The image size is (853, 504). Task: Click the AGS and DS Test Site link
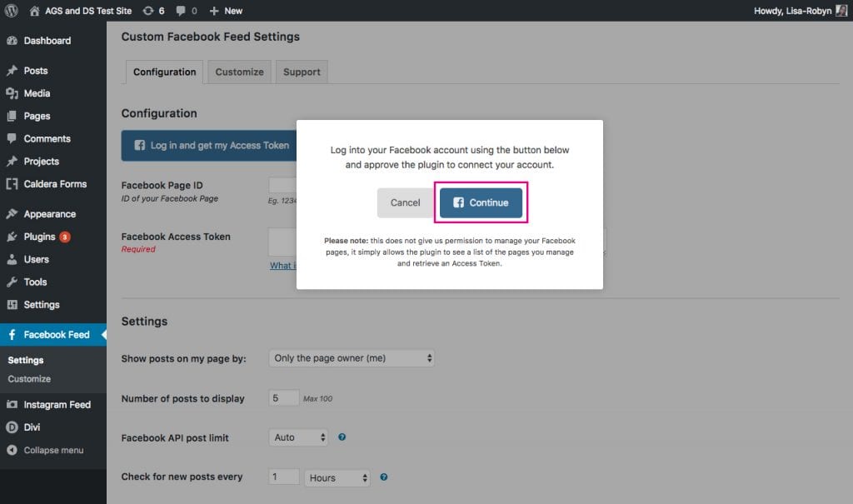[x=88, y=11]
